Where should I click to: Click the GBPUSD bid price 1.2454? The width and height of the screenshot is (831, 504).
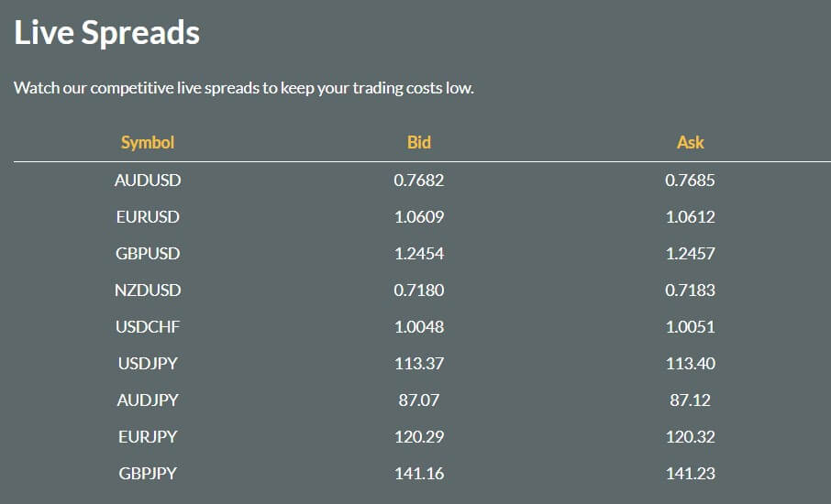418,253
